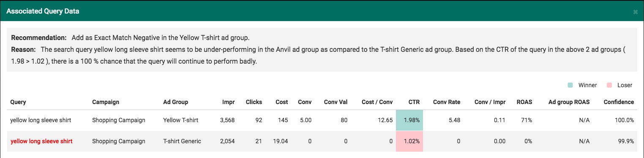
Task: Click the highlighted 1.98% CTR winner cell
Action: point(409,121)
